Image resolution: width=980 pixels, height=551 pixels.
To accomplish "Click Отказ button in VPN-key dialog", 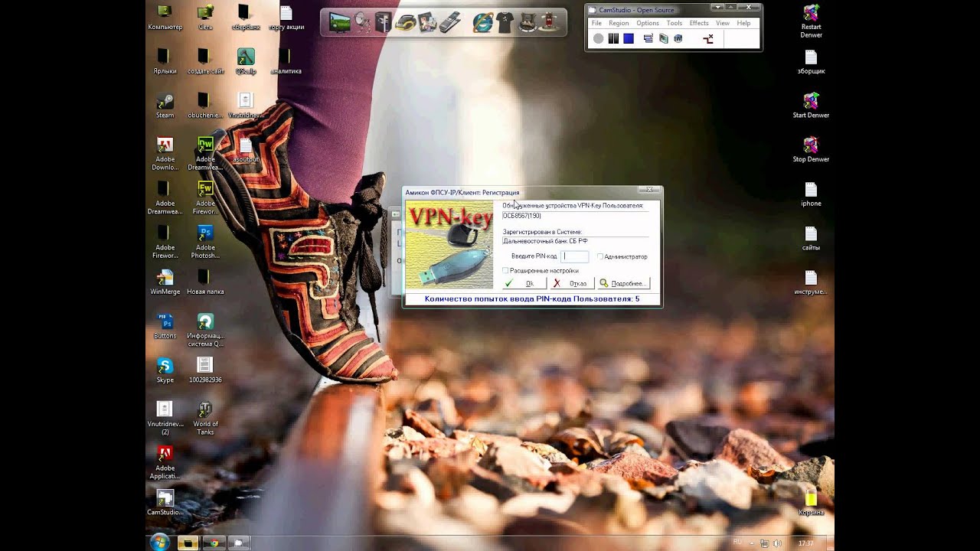I will (571, 283).
